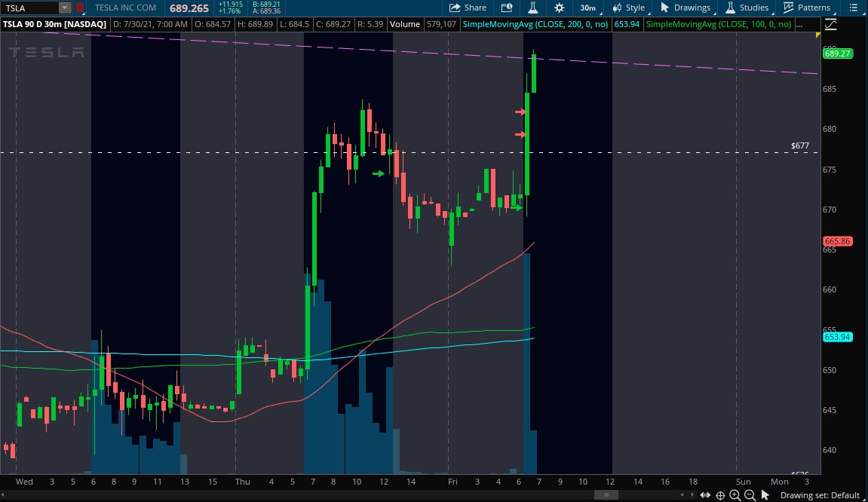
Task: Click the H: 689.89 high value
Action: pyautogui.click(x=255, y=24)
